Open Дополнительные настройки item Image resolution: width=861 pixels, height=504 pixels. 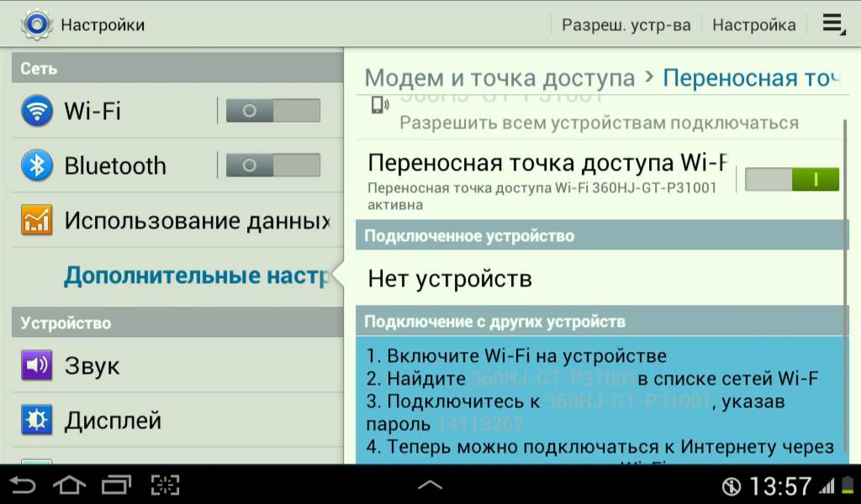177,276
